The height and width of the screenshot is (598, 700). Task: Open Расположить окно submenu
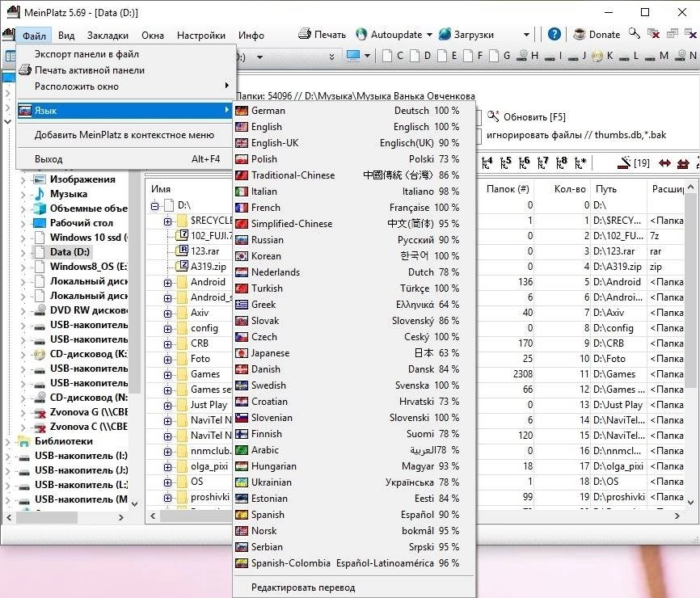126,86
